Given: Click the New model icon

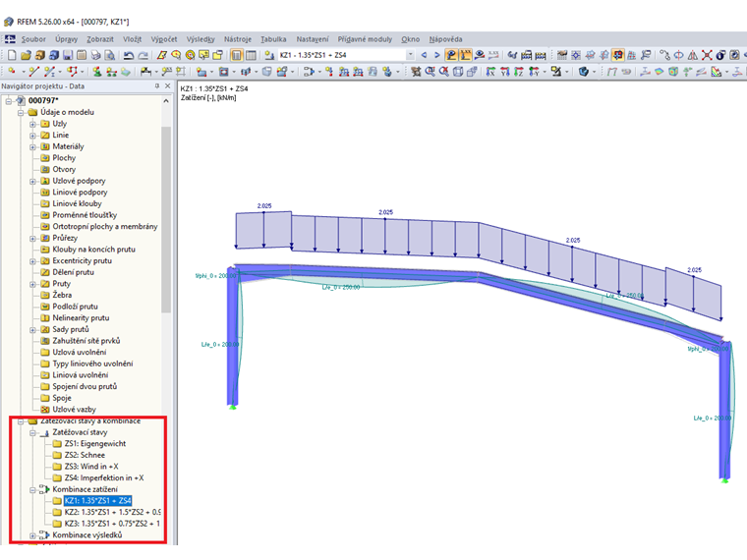Looking at the screenshot, I should (x=12, y=55).
